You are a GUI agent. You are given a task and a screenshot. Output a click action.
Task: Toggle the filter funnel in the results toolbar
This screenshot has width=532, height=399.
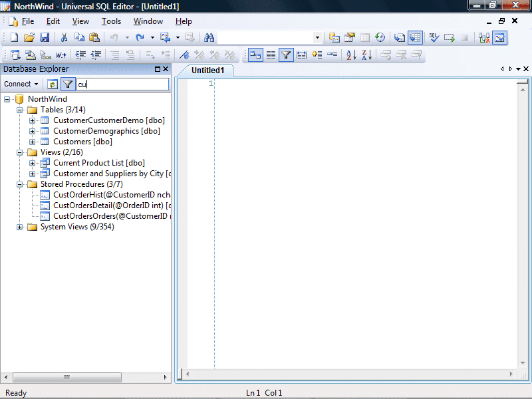pos(286,55)
